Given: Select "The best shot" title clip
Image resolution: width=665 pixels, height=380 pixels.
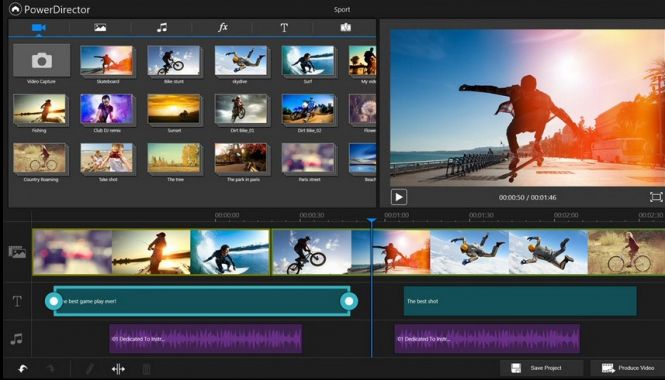Looking at the screenshot, I should click(x=520, y=301).
